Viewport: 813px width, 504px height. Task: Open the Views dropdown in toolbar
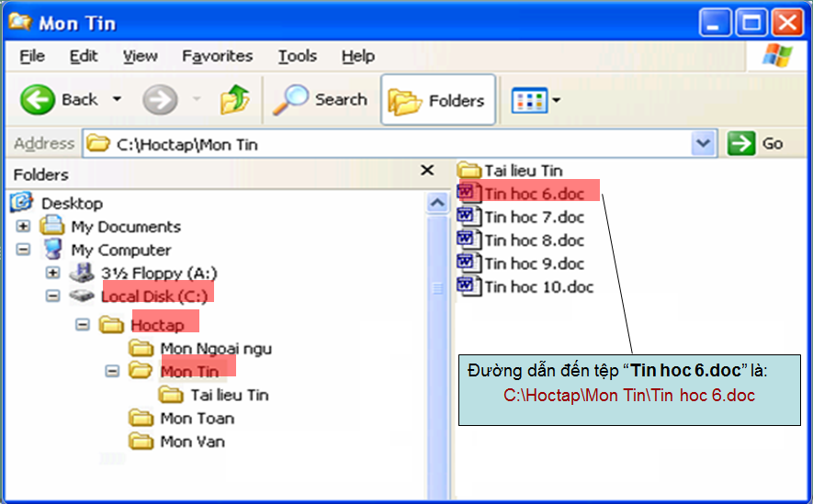coord(535,99)
